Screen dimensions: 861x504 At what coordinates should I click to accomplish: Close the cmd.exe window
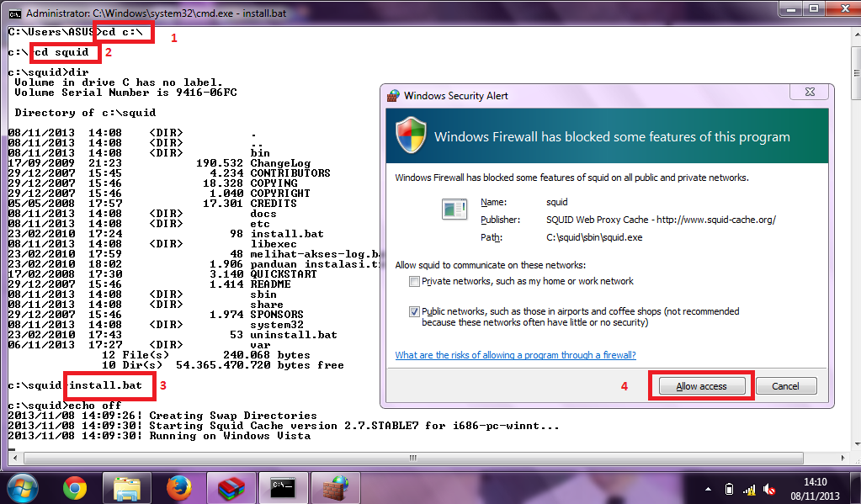[846, 8]
